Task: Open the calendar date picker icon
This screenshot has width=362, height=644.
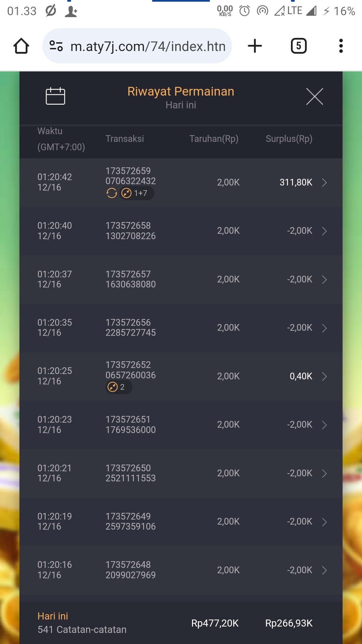Action: (55, 96)
